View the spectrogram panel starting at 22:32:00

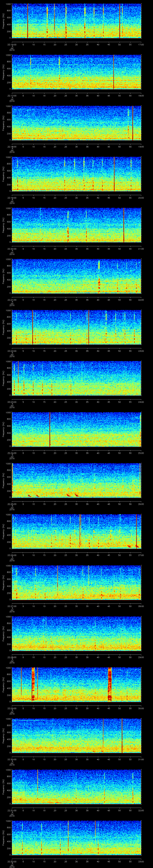(x=77, y=838)
